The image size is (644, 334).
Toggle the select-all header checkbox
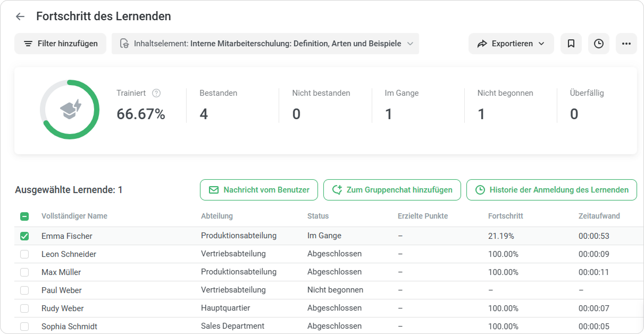(24, 216)
